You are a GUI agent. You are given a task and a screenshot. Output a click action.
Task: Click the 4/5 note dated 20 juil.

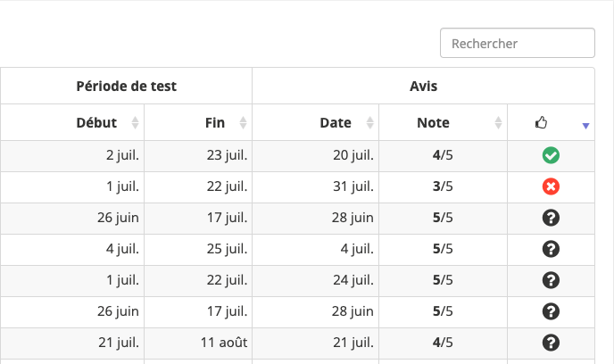pos(443,155)
